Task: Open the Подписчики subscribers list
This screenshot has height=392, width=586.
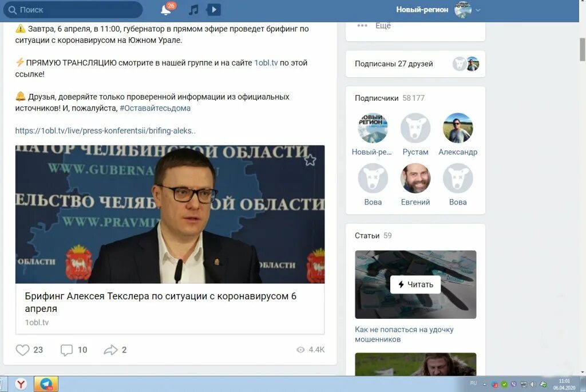Action: coord(377,98)
